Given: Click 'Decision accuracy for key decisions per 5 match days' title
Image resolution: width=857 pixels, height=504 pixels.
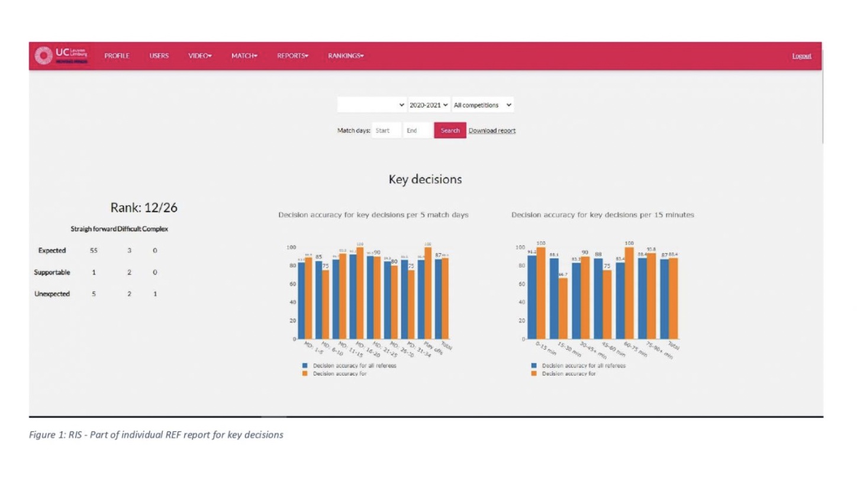Looking at the screenshot, I should click(373, 215).
